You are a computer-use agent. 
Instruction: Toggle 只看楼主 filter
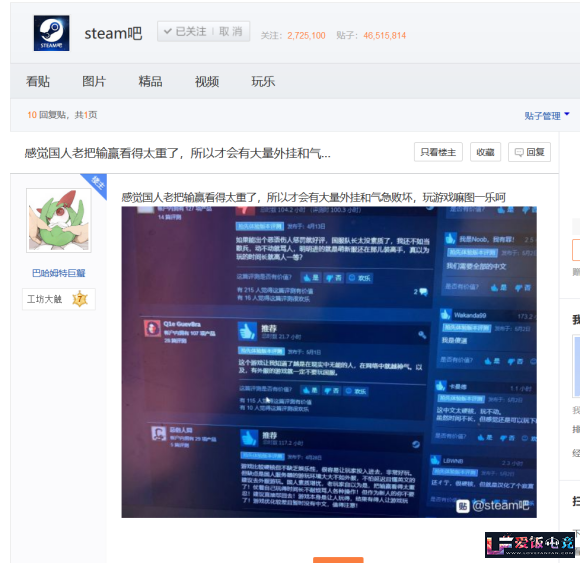pos(438,152)
